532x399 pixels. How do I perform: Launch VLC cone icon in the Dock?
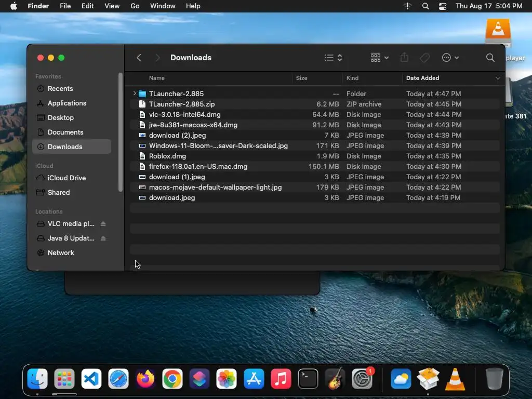coord(455,379)
